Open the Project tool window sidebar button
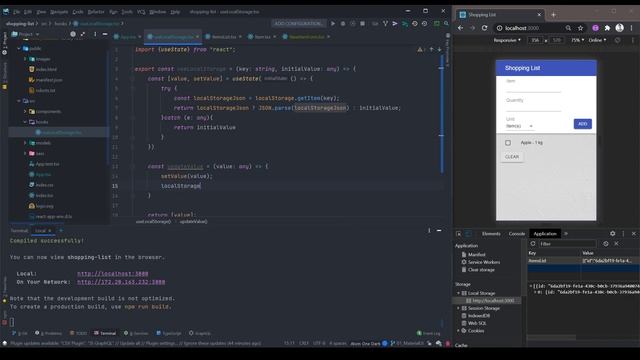The image size is (640, 360). coord(4,43)
